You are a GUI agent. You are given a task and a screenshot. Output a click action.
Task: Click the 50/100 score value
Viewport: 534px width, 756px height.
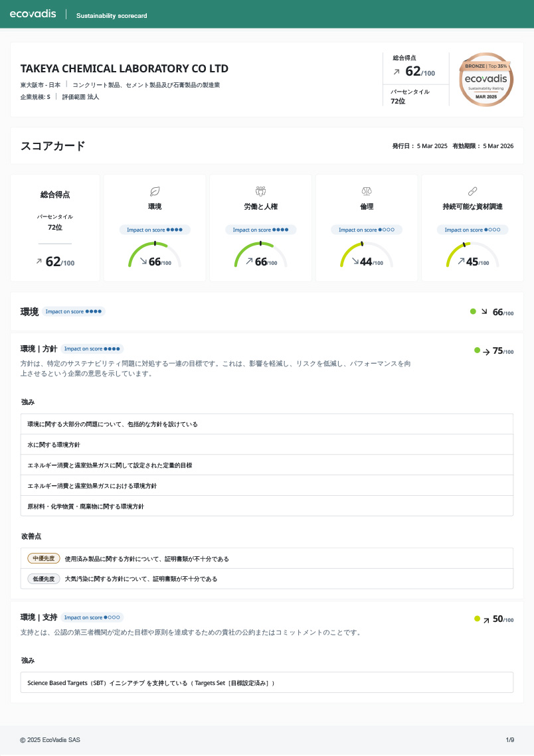[x=503, y=619]
